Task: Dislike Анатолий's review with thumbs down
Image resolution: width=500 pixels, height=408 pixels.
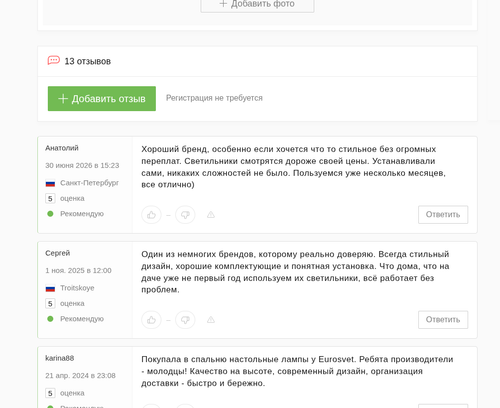Action: pos(185,215)
